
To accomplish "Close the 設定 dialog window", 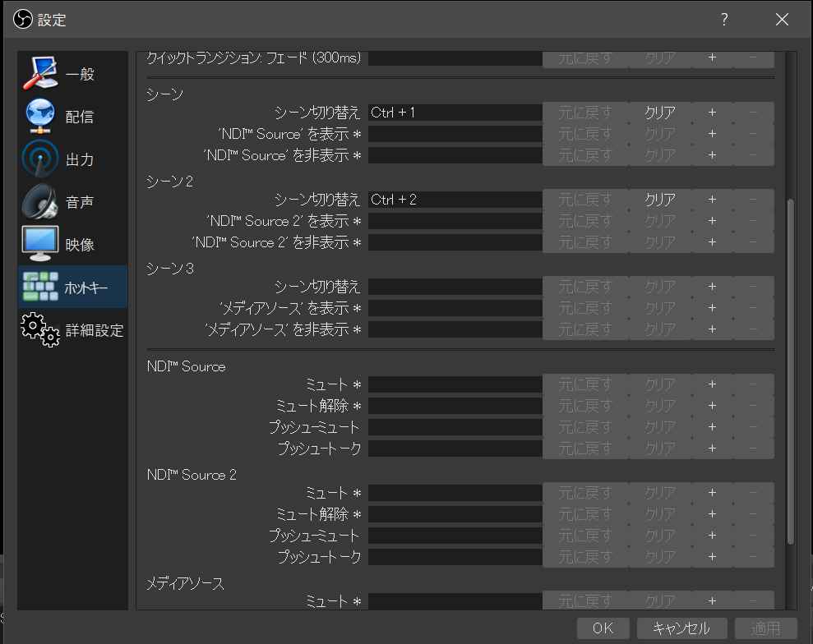I will point(782,20).
